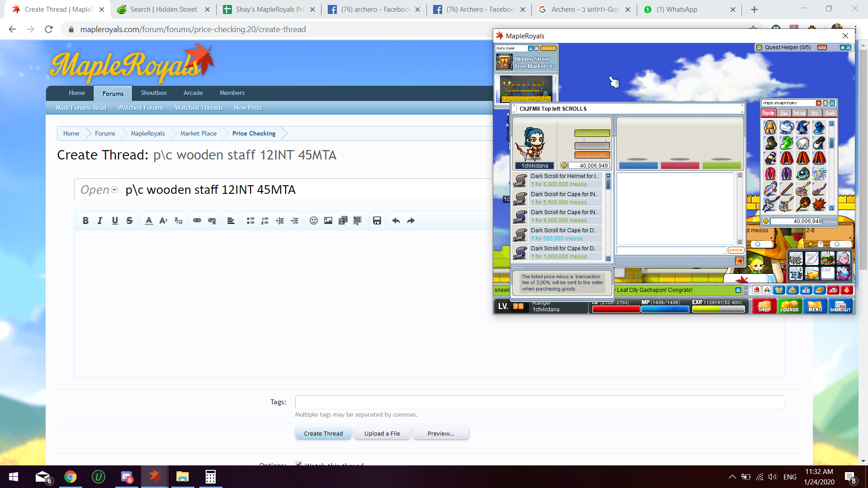Toggle bold formatting in the editor
Viewport: 868px width, 488px height.
tap(85, 221)
